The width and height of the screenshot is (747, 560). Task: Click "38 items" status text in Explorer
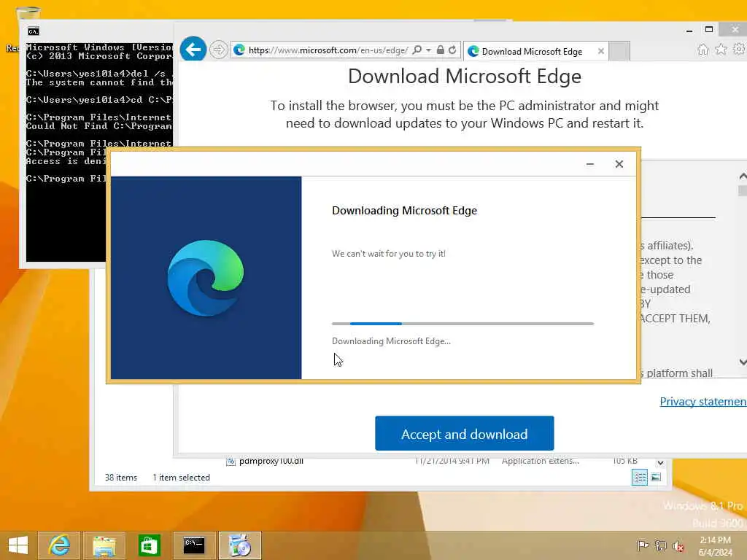pos(121,477)
